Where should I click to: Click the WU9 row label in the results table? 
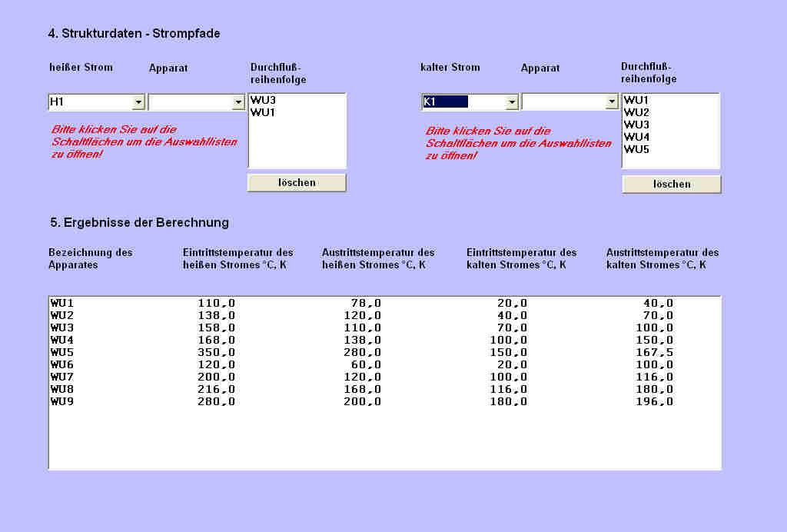tap(62, 401)
